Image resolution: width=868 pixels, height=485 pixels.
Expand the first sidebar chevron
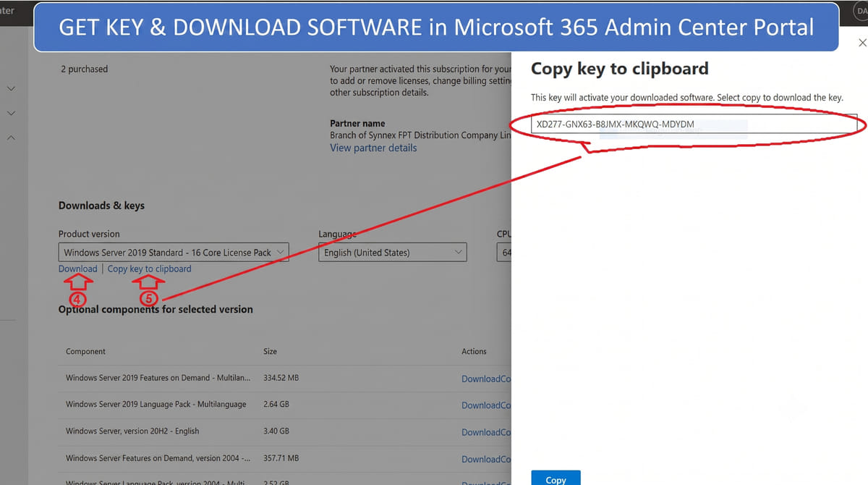pos(11,88)
